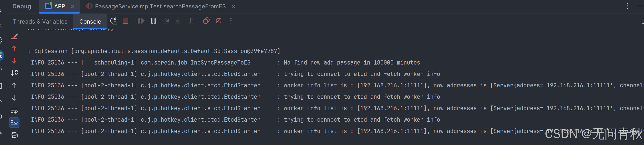
Task: Rerun the APP debug session
Action: pos(113,21)
